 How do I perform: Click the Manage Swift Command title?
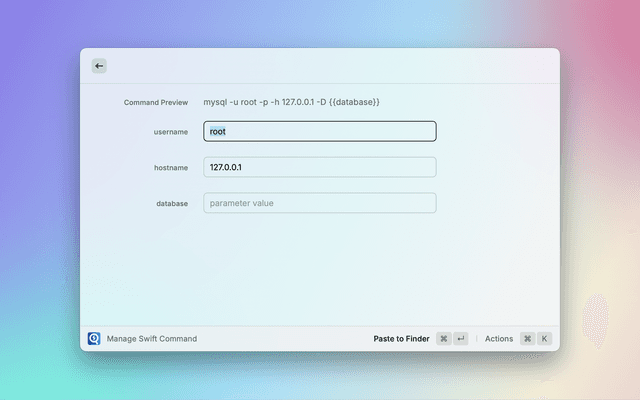click(x=152, y=339)
